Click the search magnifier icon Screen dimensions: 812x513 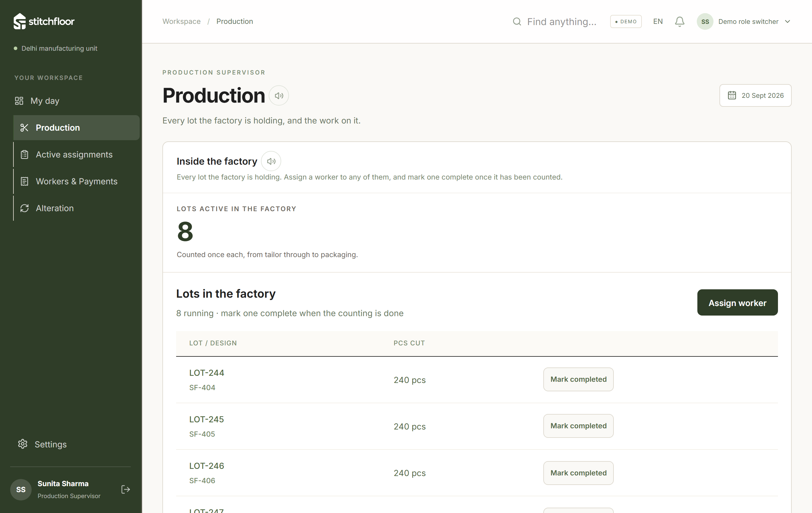(x=517, y=21)
